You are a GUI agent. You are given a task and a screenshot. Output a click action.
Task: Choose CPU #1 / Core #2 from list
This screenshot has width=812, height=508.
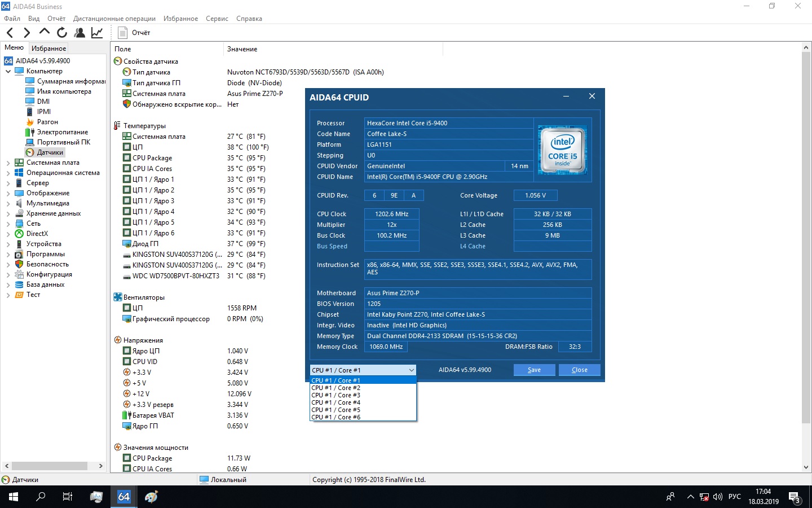[363, 388]
